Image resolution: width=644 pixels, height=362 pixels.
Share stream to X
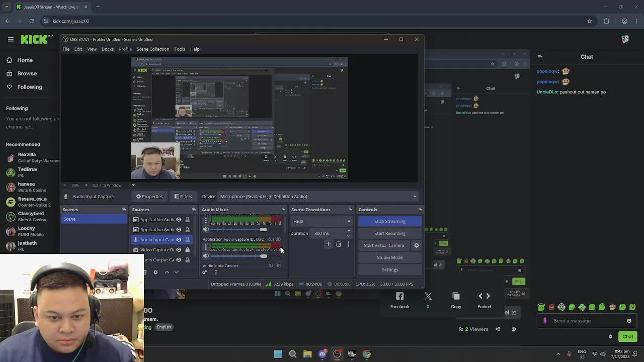coord(428,301)
